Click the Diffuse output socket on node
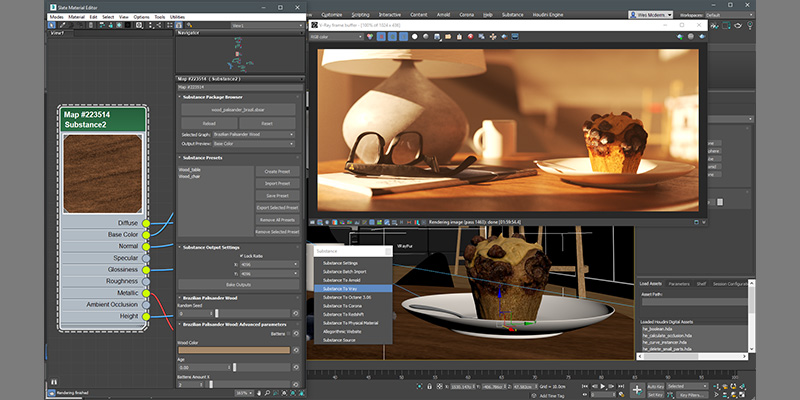 [x=146, y=222]
